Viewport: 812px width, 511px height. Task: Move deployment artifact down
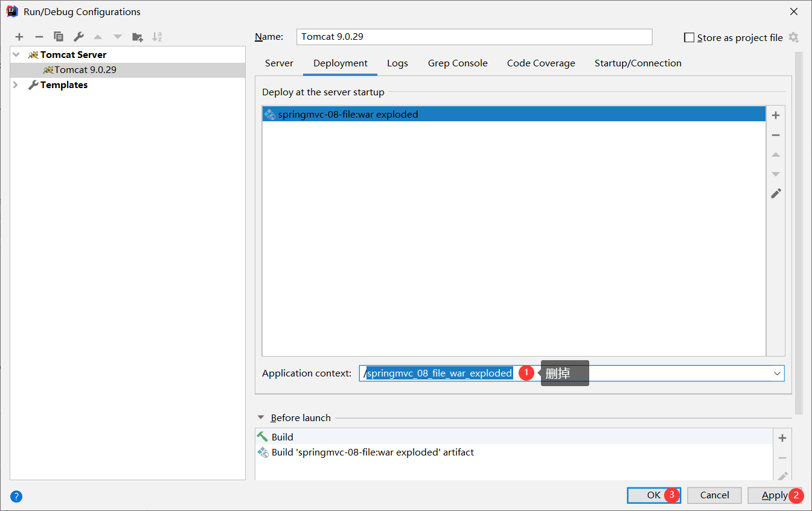point(776,174)
